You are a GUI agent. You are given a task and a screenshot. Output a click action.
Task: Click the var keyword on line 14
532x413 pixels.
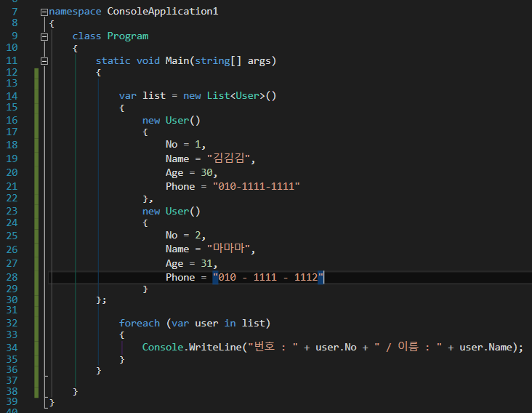128,96
